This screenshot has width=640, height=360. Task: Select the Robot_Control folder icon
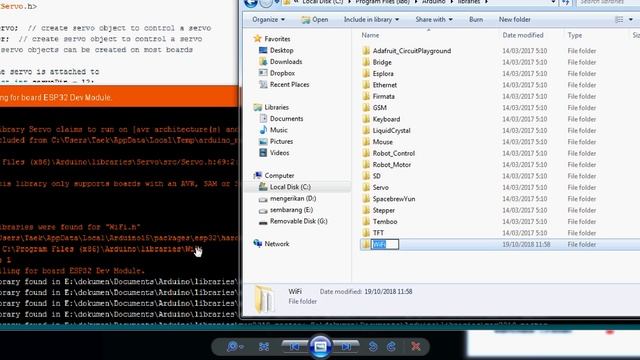tap(366, 153)
